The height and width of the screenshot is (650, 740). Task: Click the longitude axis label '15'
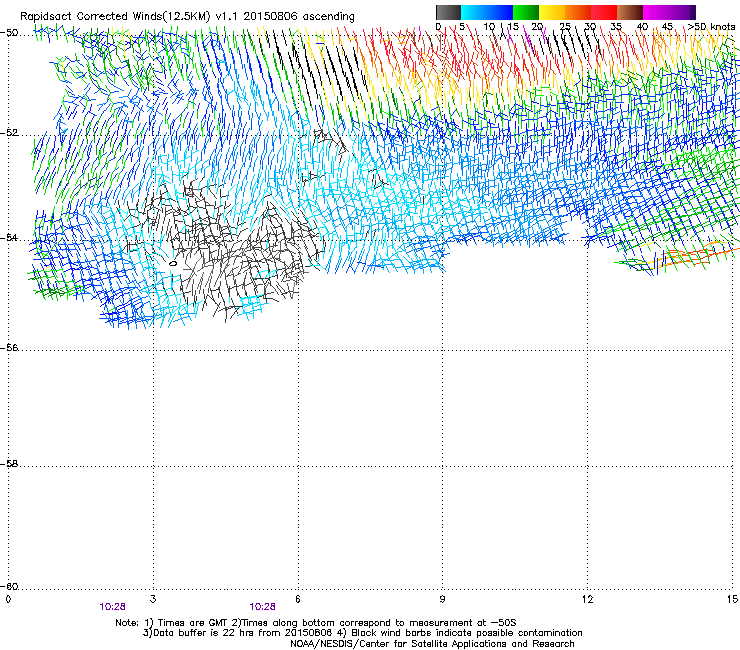click(732, 599)
